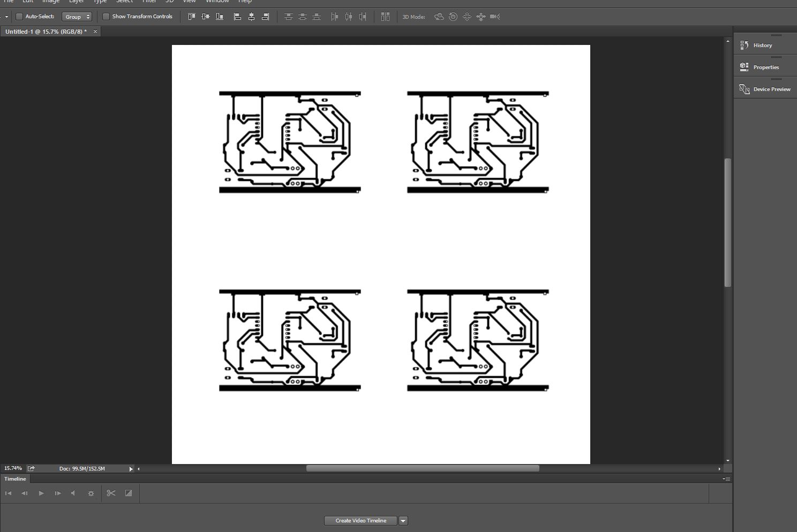Viewport: 797px width, 532px height.
Task: Open the Group auto-select dropdown
Action: [77, 17]
